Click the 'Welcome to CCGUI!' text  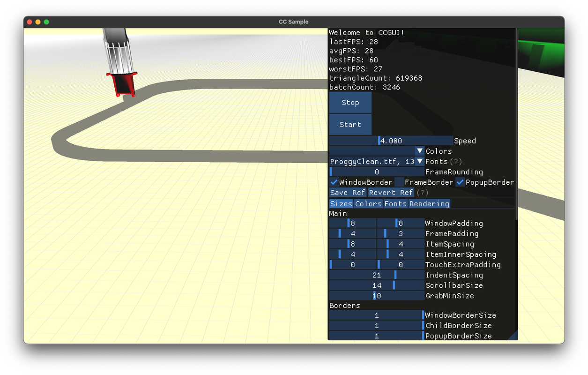[366, 32]
